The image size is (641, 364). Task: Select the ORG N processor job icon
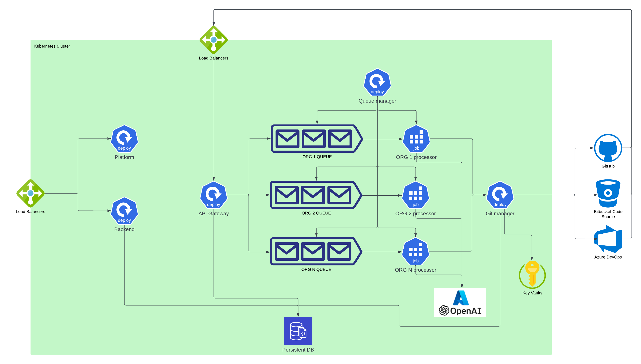click(415, 252)
